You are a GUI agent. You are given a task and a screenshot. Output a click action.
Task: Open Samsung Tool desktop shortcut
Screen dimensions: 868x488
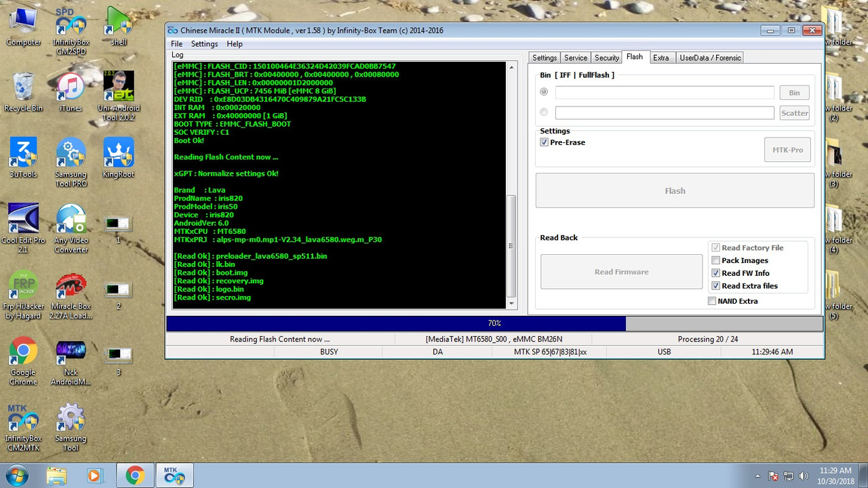coord(71,426)
